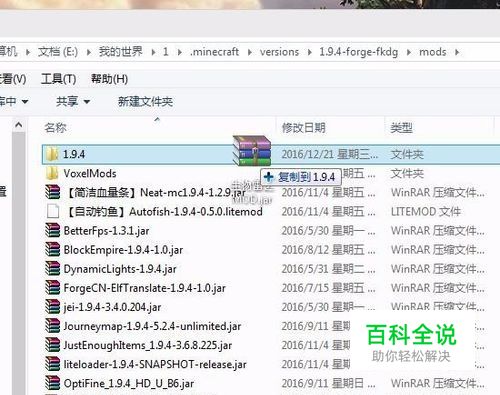Click 2016/9/11 date of OptiFine row
This screenshot has height=395, width=500.
(328, 383)
